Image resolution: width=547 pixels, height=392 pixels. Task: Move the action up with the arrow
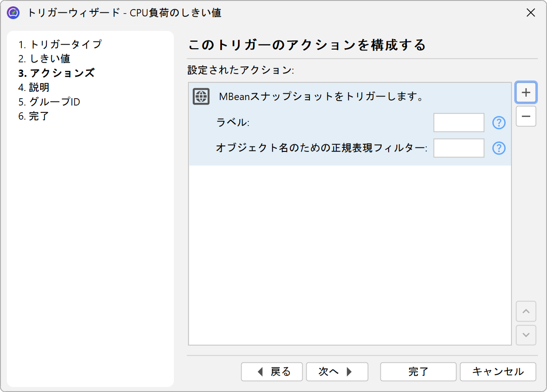(526, 312)
